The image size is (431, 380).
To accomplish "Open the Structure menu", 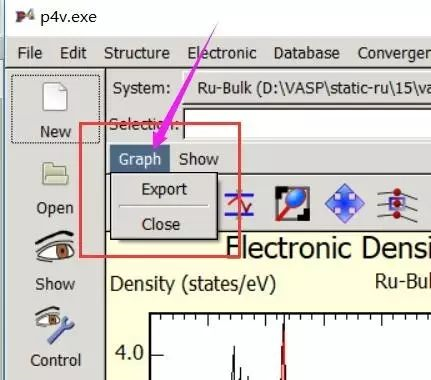I will click(137, 53).
